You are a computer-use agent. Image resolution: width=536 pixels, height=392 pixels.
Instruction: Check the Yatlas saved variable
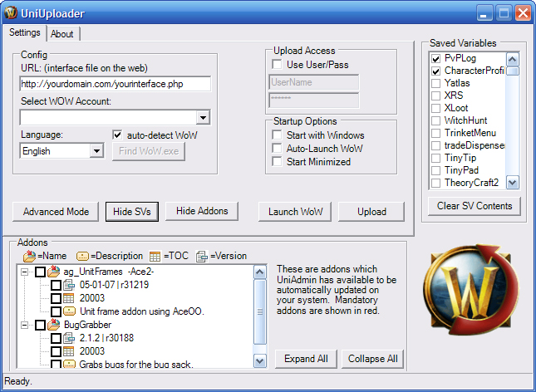coord(435,83)
